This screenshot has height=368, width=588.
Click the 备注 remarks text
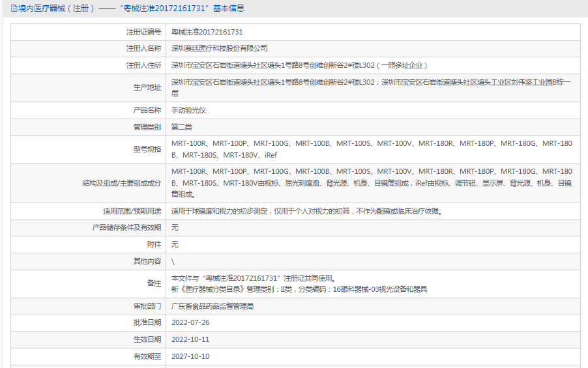299,283
